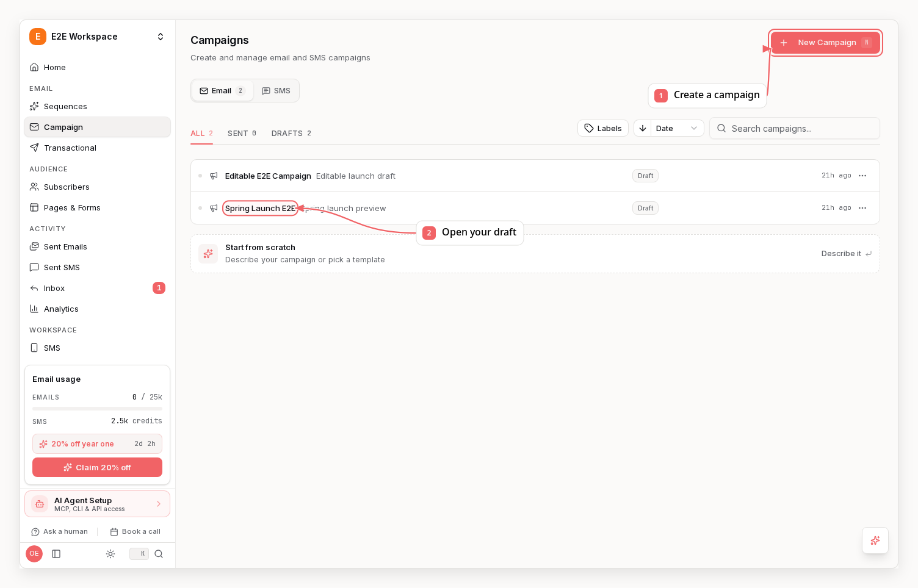
Task: Open the Labels filter
Action: [603, 128]
